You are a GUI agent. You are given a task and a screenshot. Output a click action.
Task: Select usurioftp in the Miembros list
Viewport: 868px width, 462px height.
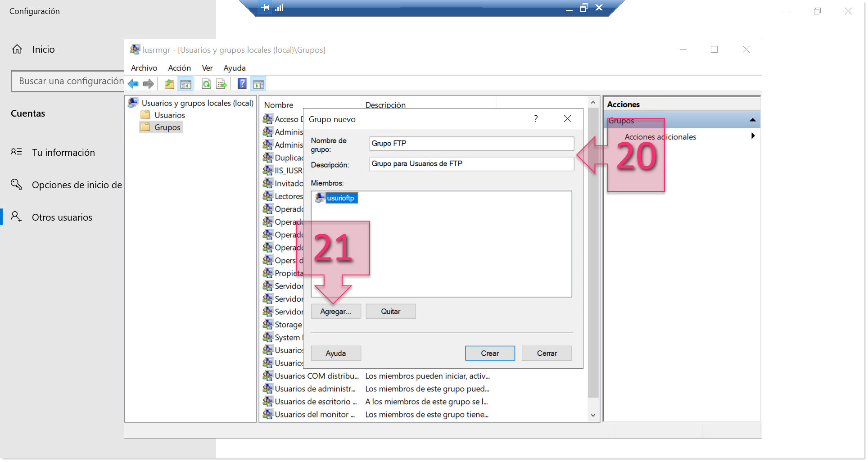tap(340, 198)
